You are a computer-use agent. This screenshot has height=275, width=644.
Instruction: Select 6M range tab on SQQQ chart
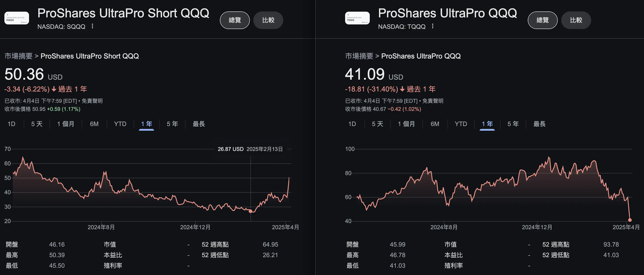94,124
